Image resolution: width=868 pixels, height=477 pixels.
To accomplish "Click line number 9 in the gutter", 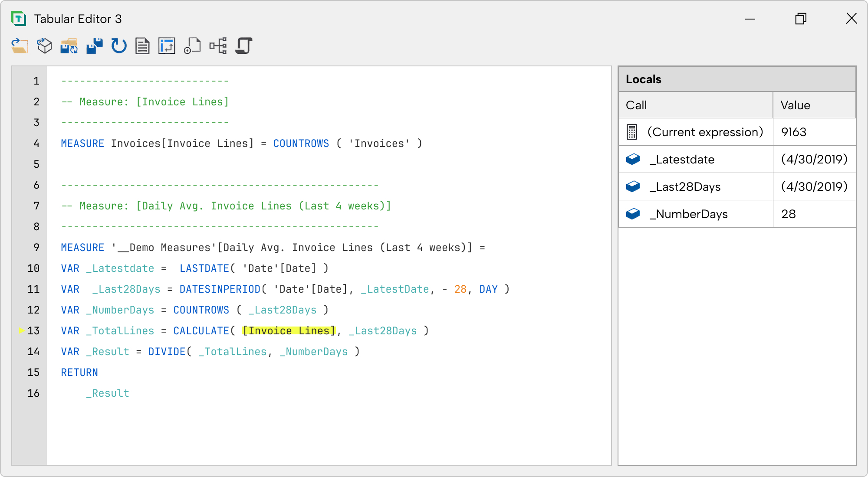I will point(36,248).
